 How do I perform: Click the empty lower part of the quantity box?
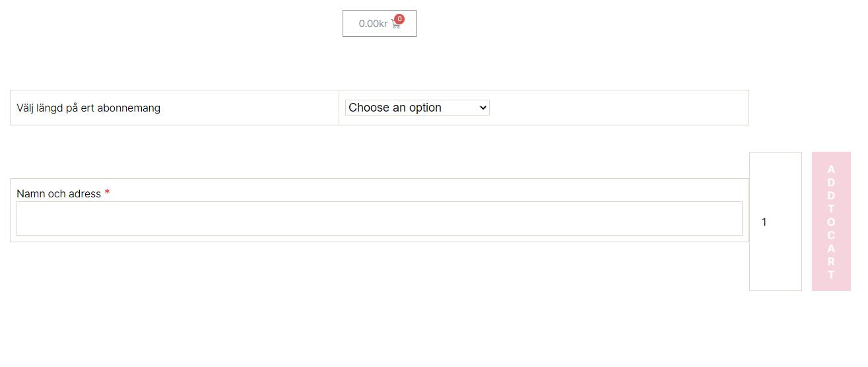(776, 264)
